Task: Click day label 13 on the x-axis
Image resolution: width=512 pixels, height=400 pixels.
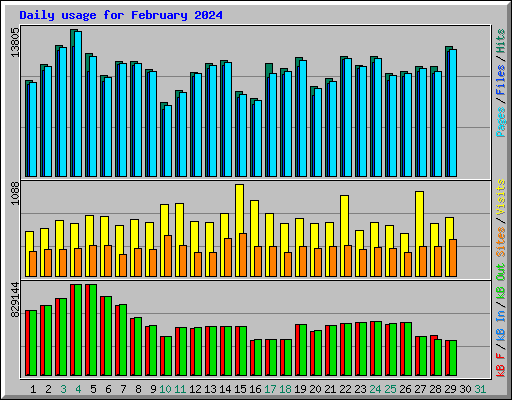Action: (210, 389)
